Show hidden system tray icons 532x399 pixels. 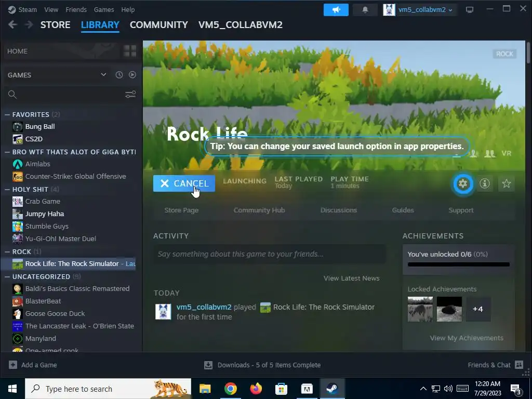pos(423,389)
